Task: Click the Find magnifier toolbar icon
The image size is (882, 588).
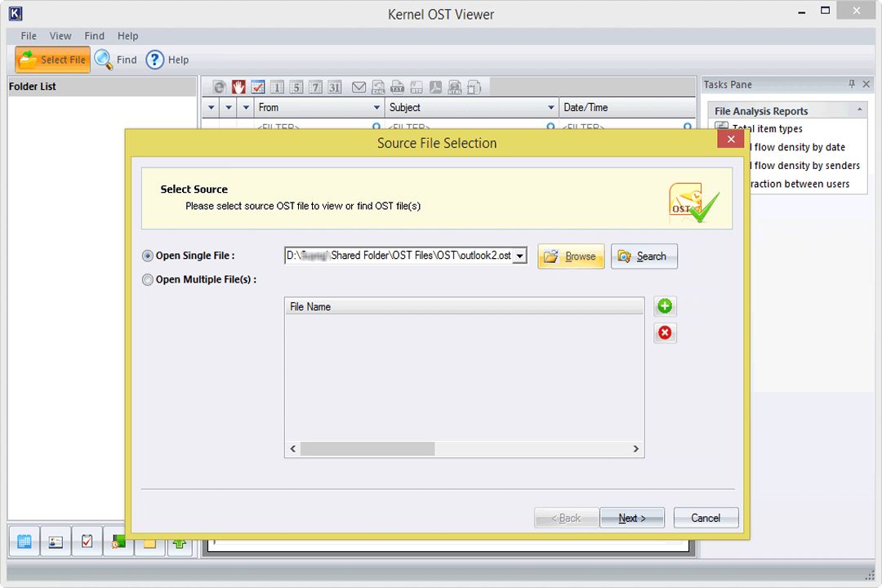Action: [x=104, y=60]
